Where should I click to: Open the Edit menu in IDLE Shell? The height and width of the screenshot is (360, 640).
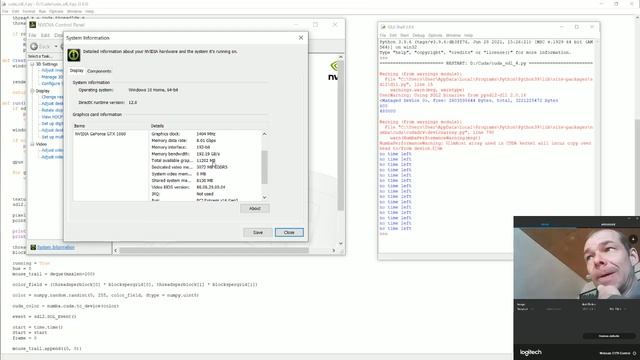(393, 36)
